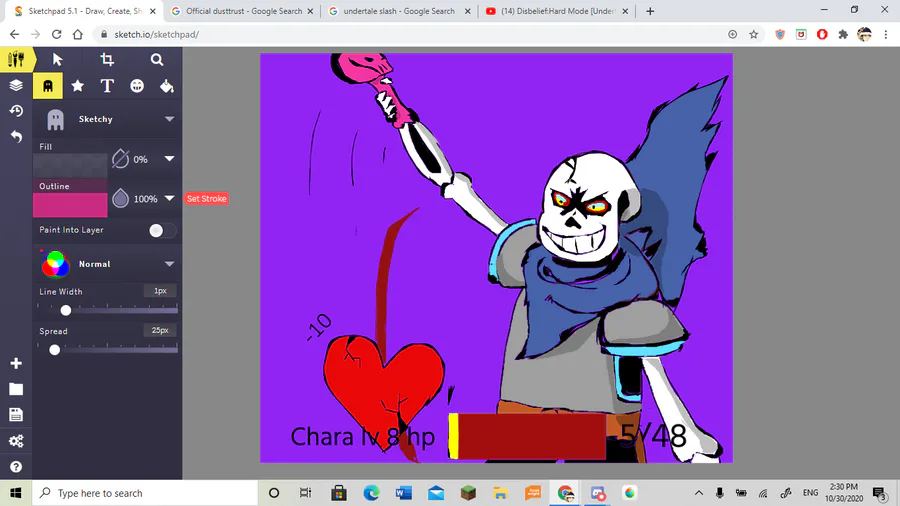This screenshot has height=506, width=900.
Task: Open File Explorer from taskbar
Action: pyautogui.click(x=501, y=493)
